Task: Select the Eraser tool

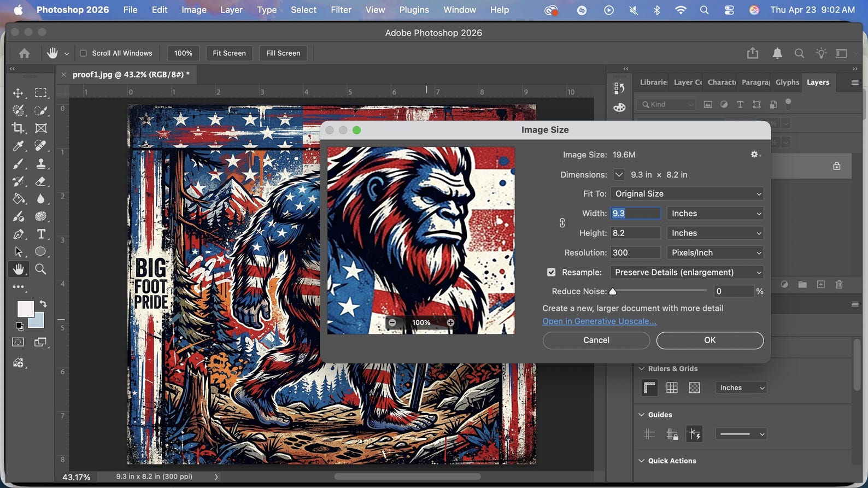Action: (40, 181)
